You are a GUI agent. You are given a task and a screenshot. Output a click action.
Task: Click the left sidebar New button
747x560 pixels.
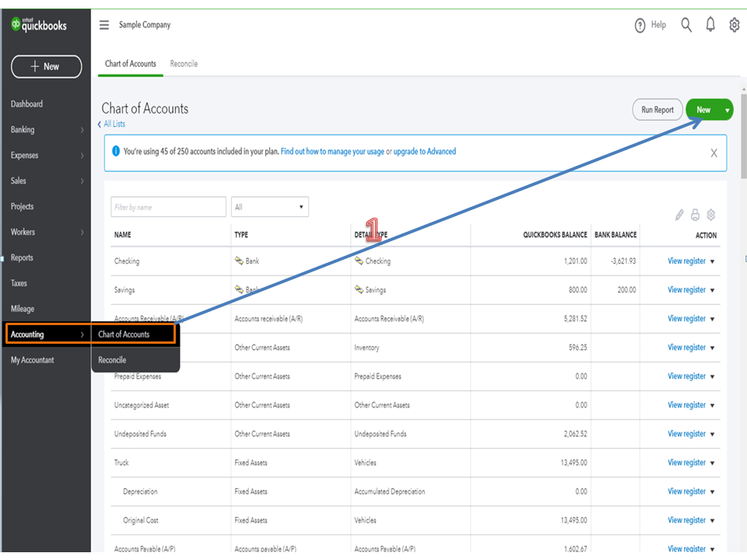pos(46,67)
